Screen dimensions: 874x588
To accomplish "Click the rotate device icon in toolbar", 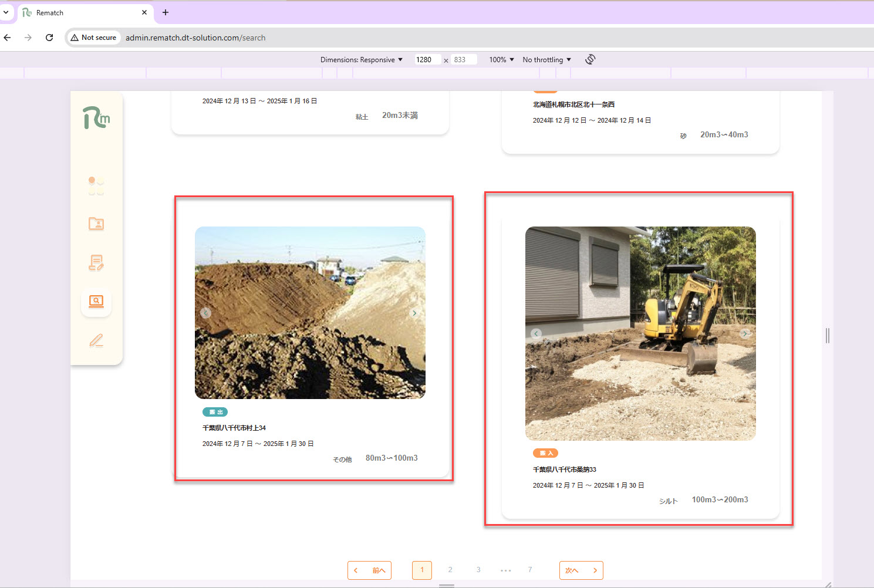I will point(590,59).
